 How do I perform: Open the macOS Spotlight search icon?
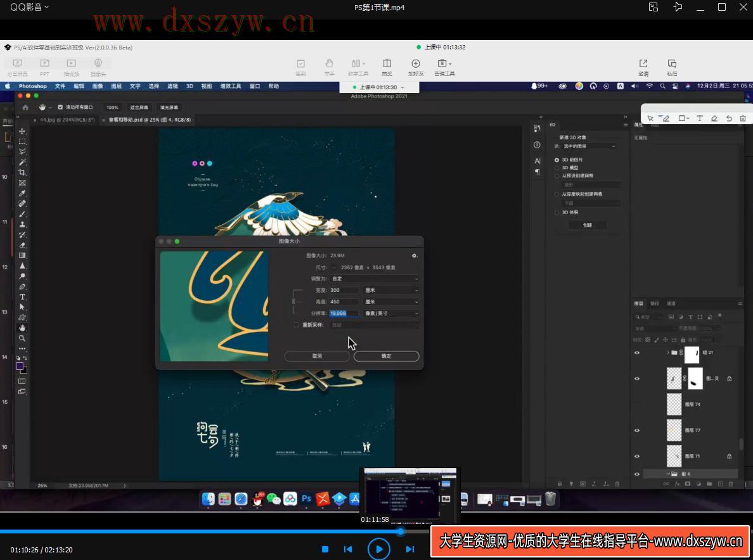663,86
